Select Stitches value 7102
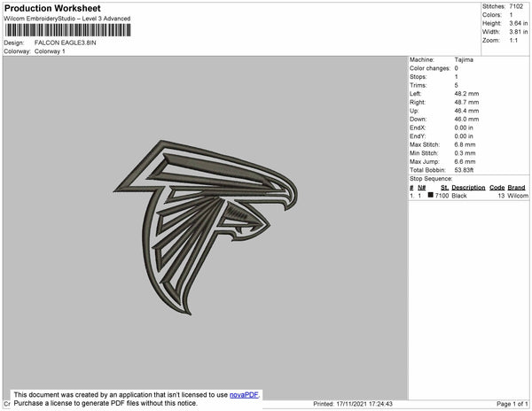 pos(516,6)
